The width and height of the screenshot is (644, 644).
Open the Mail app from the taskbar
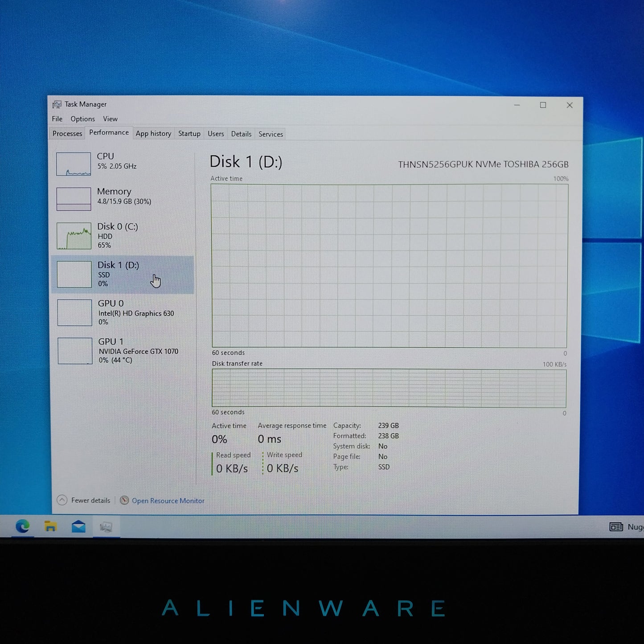[78, 527]
